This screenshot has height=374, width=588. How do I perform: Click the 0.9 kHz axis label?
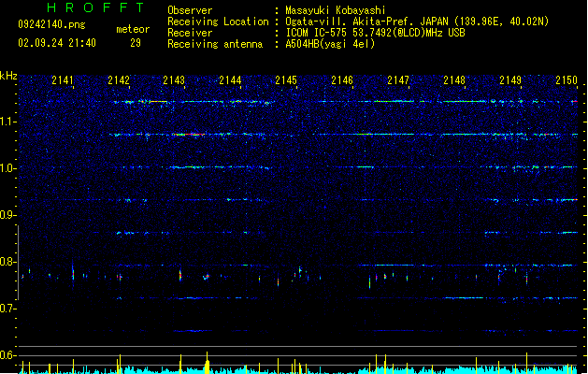coord(7,215)
